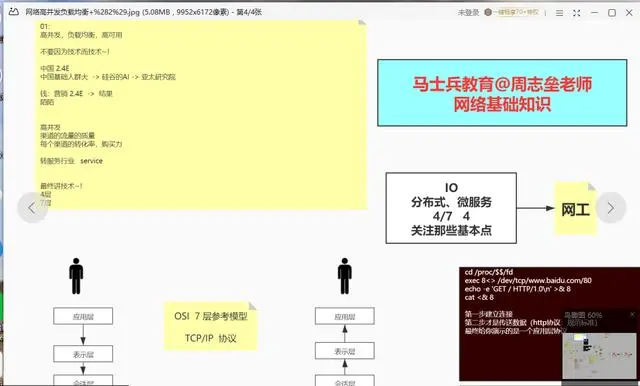Minimize the image viewer window
This screenshot has height=386, width=640.
594,13
